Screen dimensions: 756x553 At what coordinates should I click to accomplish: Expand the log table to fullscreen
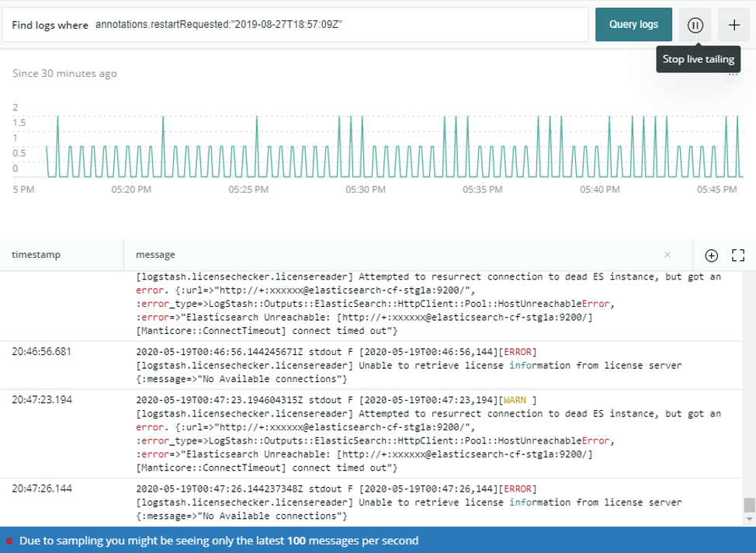tap(737, 256)
